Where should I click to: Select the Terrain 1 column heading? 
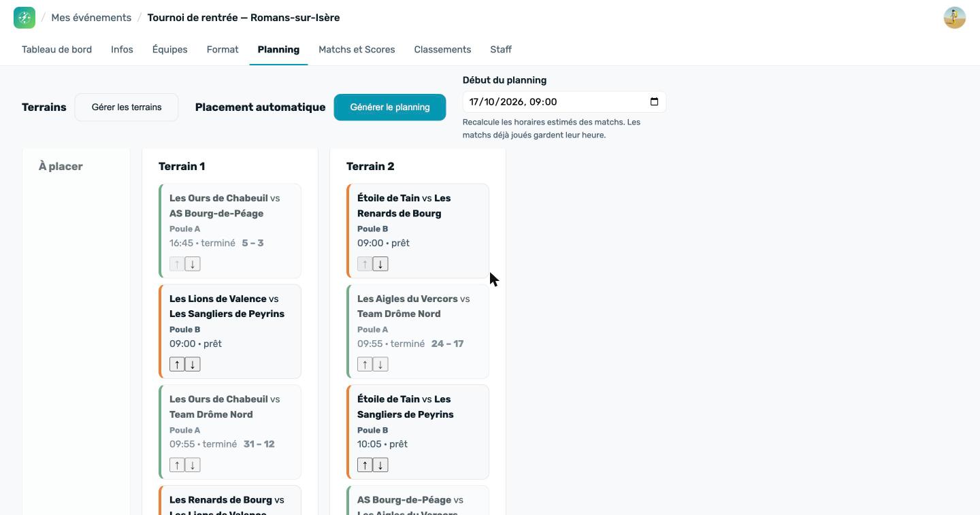182,167
